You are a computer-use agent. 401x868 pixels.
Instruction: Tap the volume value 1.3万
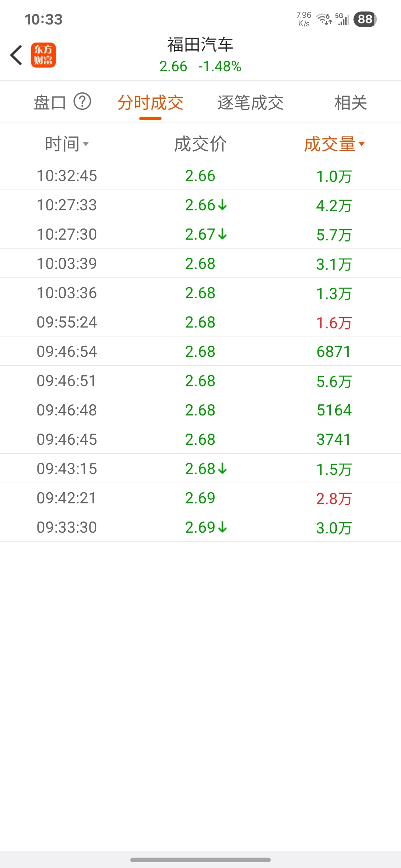point(334,293)
